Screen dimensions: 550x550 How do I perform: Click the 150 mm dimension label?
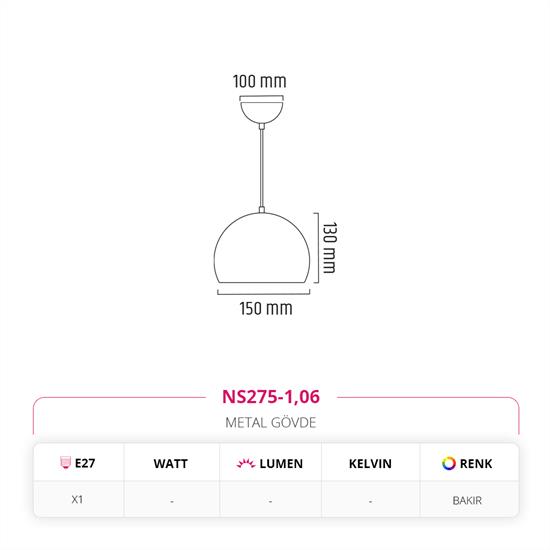tap(266, 309)
